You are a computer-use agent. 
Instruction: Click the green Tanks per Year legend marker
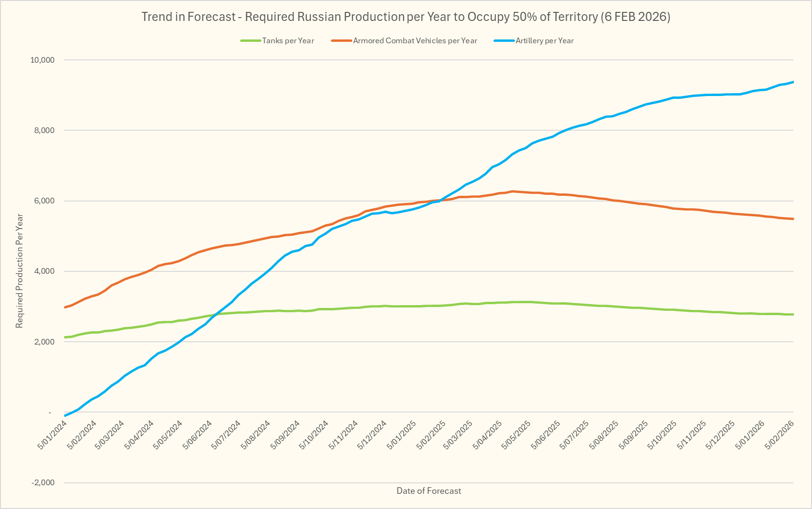pyautogui.click(x=251, y=41)
